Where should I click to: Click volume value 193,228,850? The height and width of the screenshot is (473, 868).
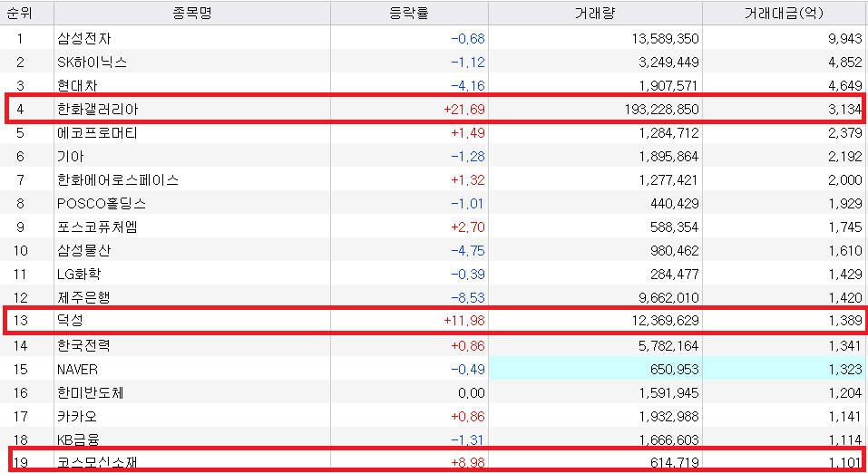point(661,110)
